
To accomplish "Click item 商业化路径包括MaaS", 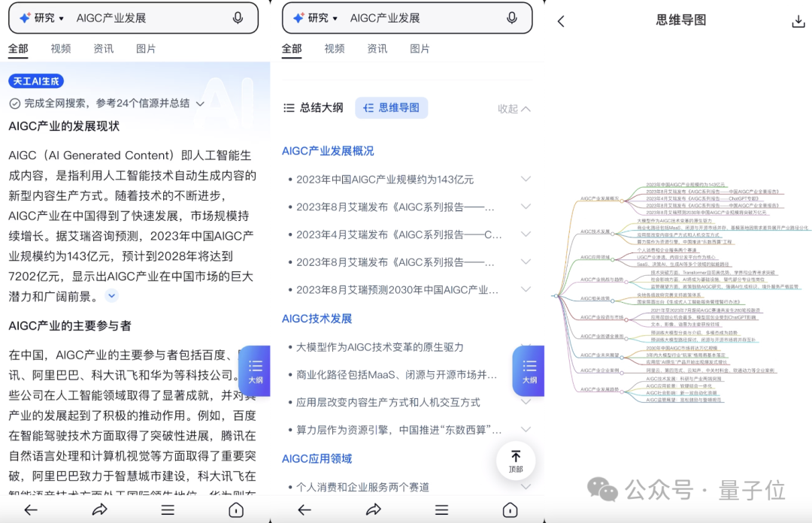I will pyautogui.click(x=396, y=374).
